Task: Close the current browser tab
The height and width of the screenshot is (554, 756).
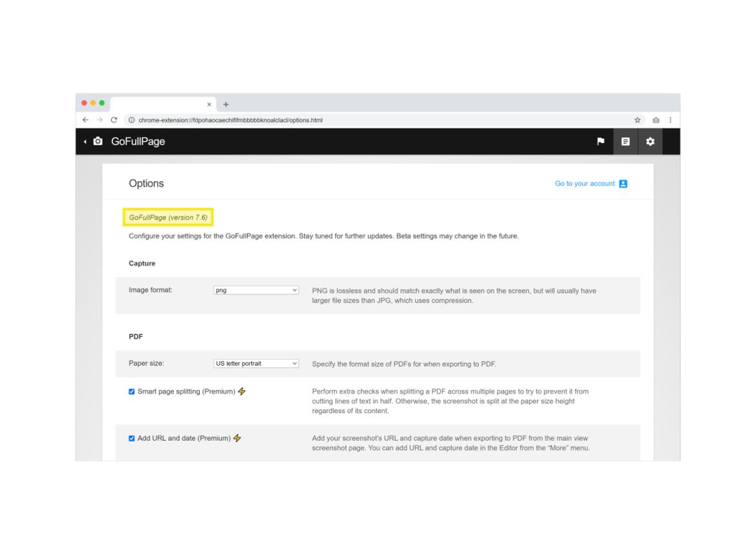Action: tap(209, 104)
